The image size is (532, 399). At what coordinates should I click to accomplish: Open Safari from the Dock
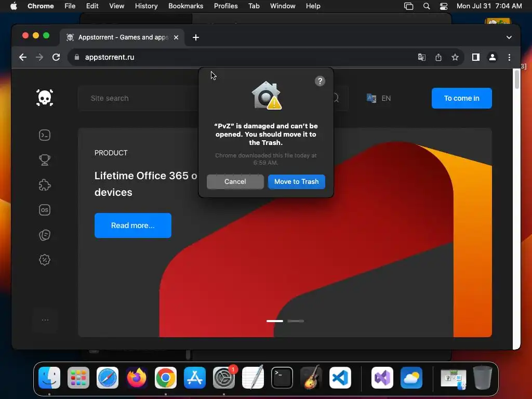[108, 377]
